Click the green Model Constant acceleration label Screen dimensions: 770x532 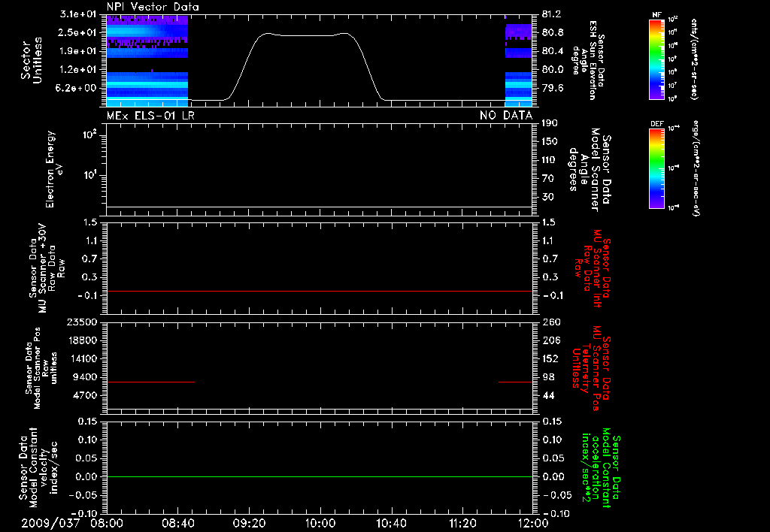click(601, 467)
